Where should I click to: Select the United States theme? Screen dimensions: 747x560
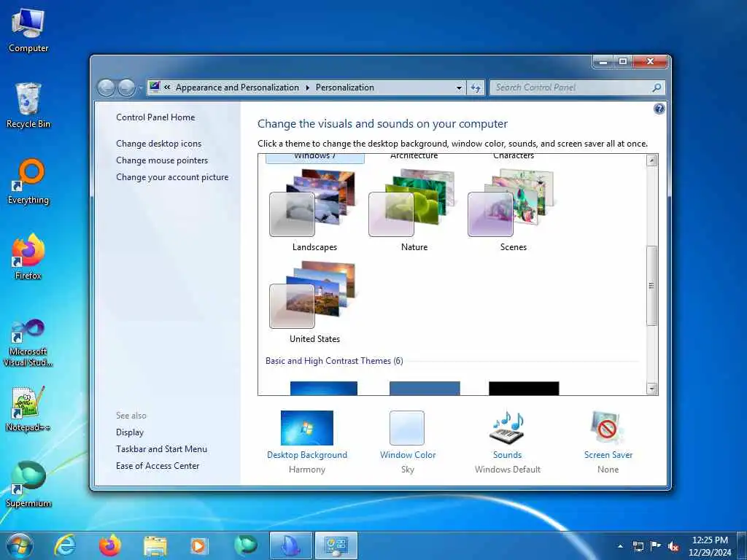314,303
